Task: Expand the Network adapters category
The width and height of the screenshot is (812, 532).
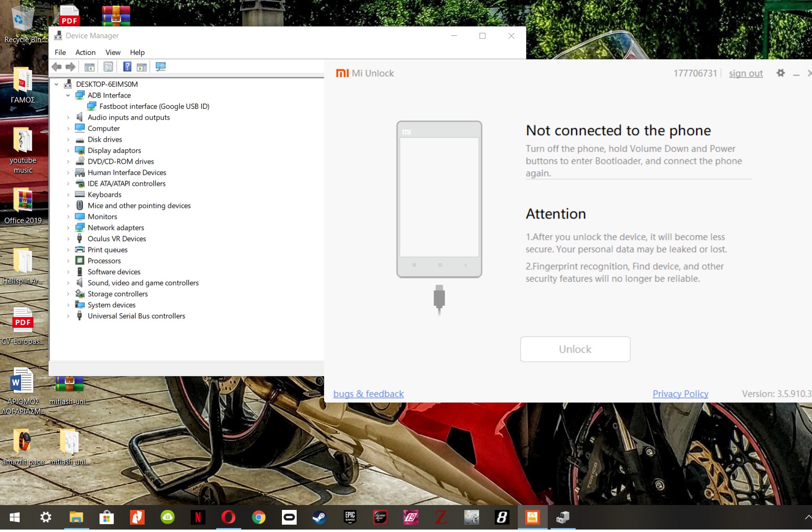Action: (x=68, y=228)
